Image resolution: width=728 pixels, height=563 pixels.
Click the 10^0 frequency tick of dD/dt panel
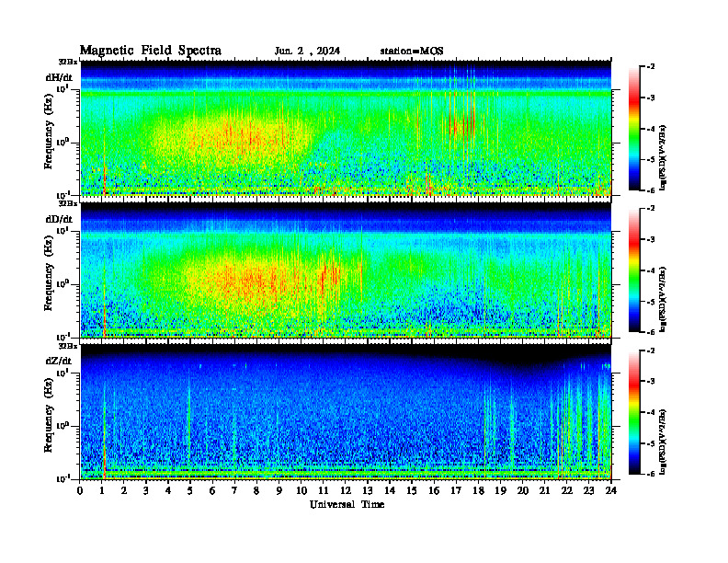click(63, 283)
